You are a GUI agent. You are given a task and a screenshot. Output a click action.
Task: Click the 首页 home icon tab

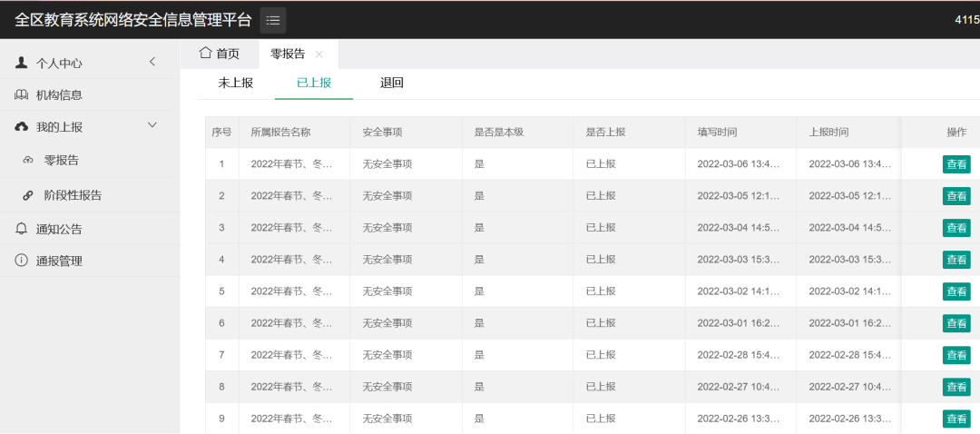coord(205,54)
